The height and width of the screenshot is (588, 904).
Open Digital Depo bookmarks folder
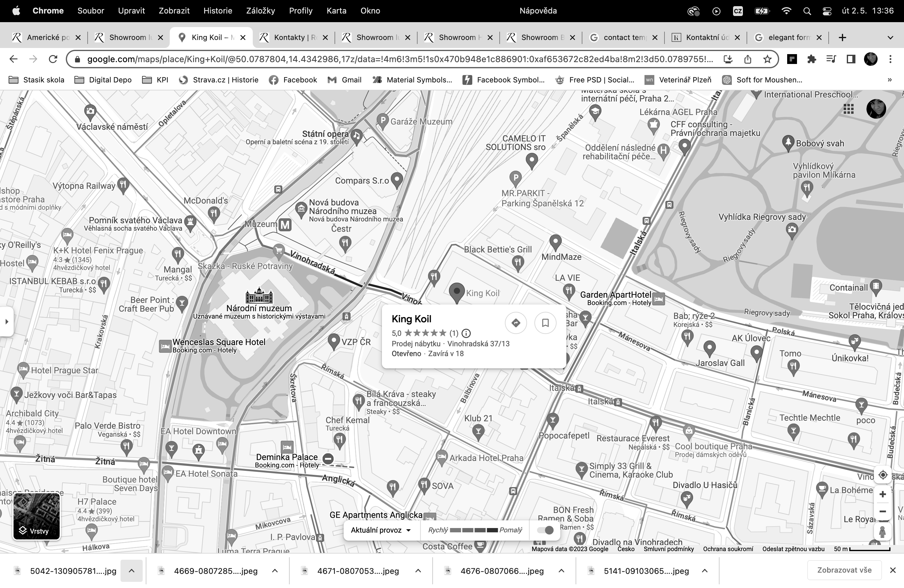click(103, 80)
